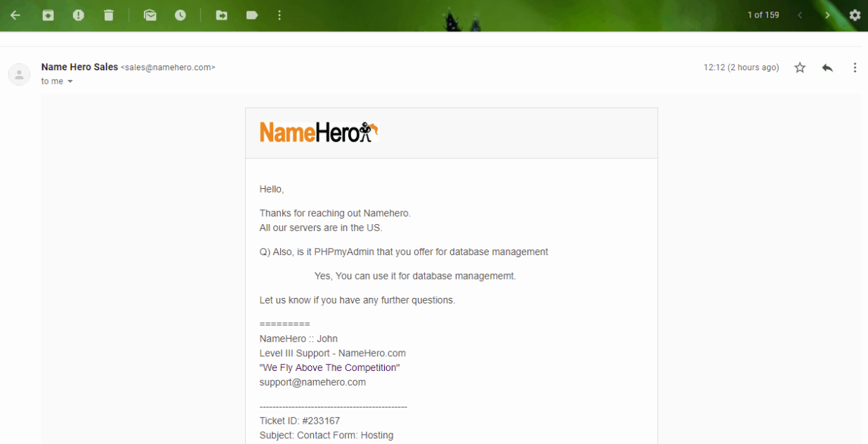Click the sender avatar picture
Screen dimensions: 868x444
19,74
